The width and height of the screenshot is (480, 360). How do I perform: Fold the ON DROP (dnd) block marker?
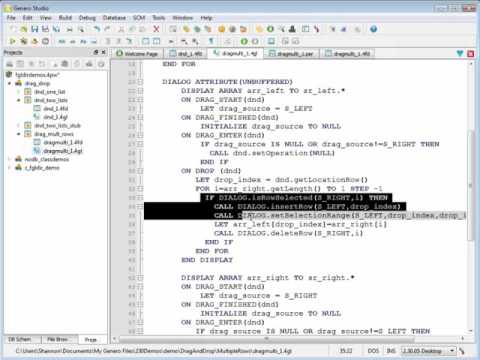pos(140,171)
